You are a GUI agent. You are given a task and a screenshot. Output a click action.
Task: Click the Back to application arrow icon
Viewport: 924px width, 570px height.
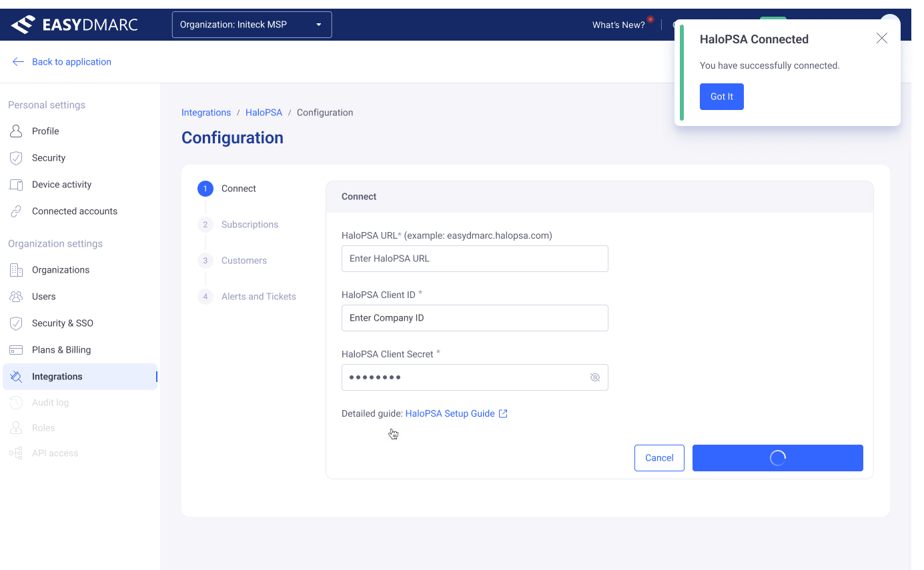pos(18,61)
